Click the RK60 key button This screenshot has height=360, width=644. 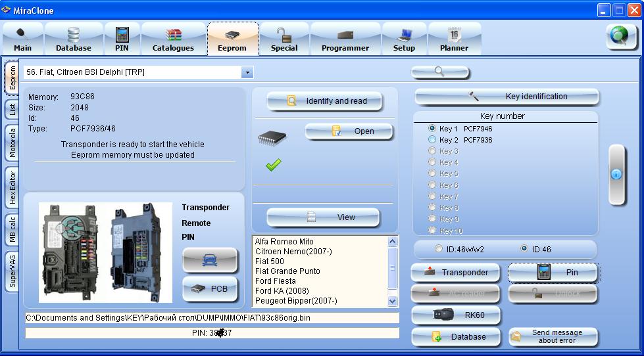click(x=456, y=315)
